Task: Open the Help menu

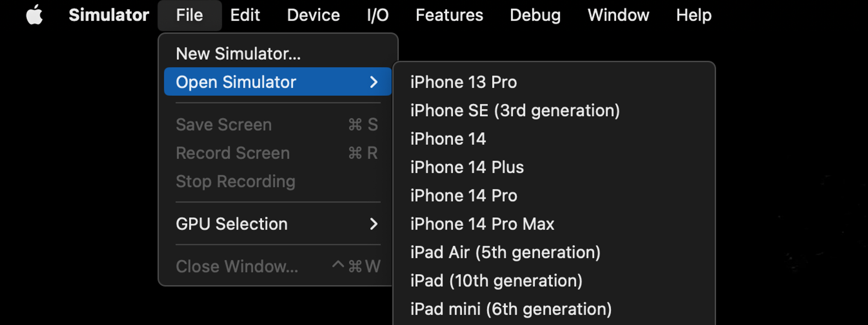Action: tap(694, 15)
